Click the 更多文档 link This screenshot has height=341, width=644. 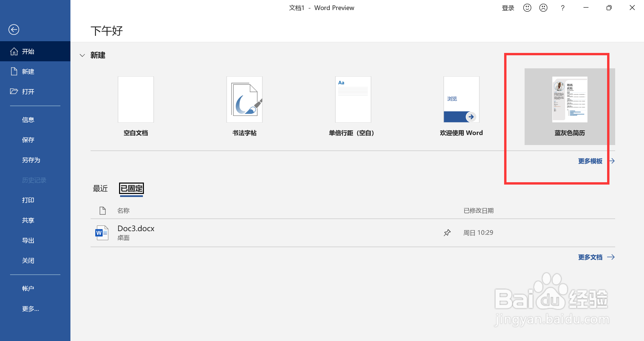pyautogui.click(x=590, y=257)
